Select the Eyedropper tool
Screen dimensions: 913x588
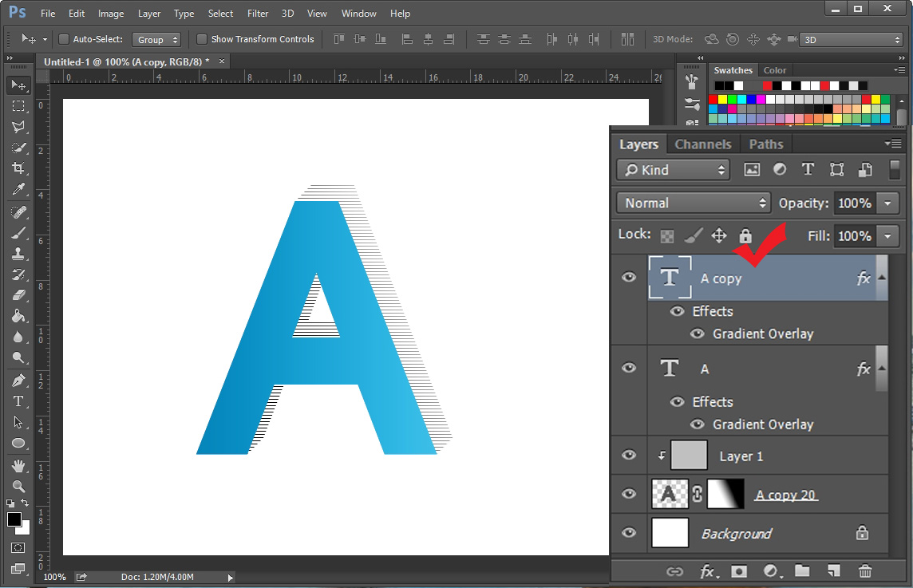pos(18,189)
